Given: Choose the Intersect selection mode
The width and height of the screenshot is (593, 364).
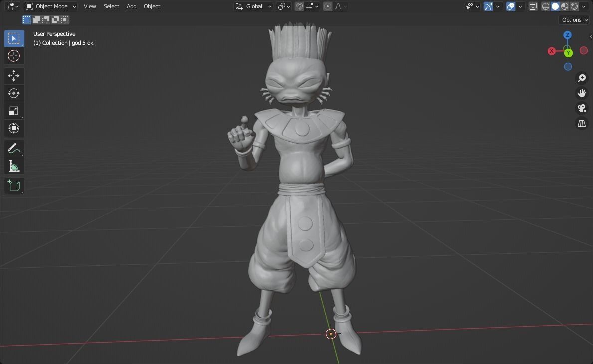Looking at the screenshot, I should click(x=65, y=19).
